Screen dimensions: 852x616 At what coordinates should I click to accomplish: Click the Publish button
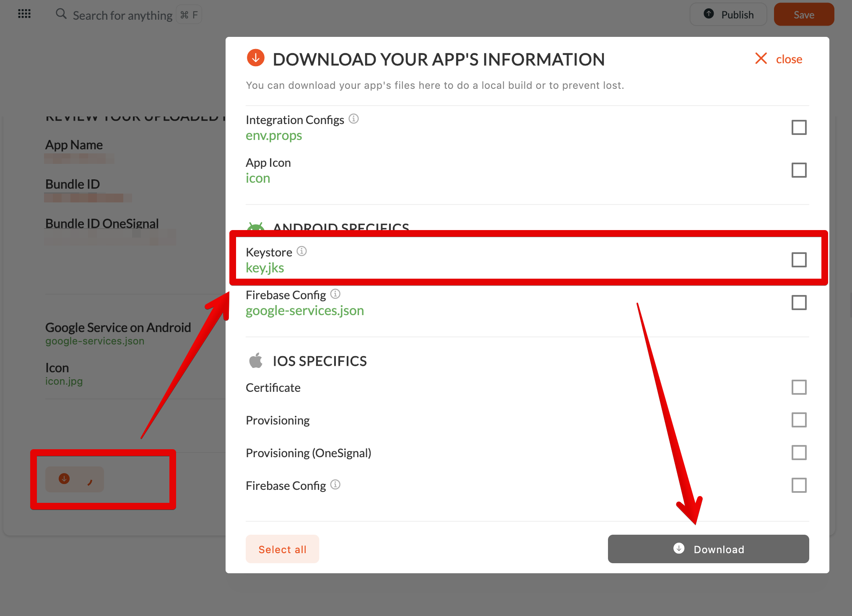tap(728, 15)
